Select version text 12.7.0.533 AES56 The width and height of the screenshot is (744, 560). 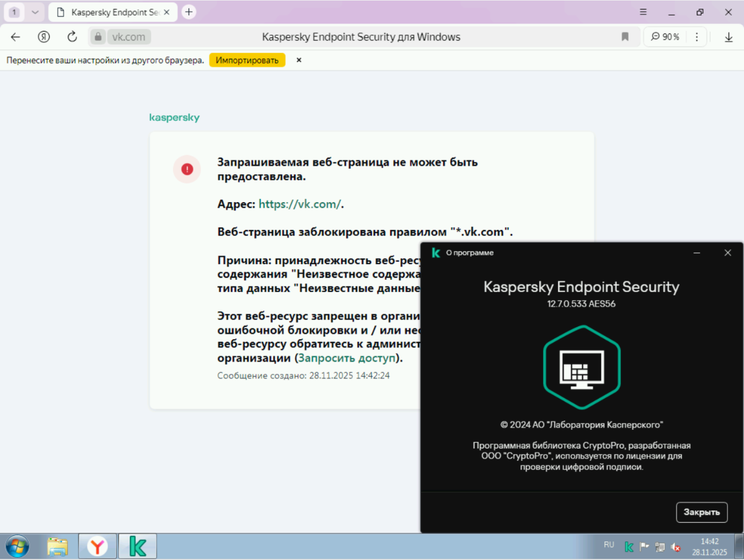click(581, 304)
